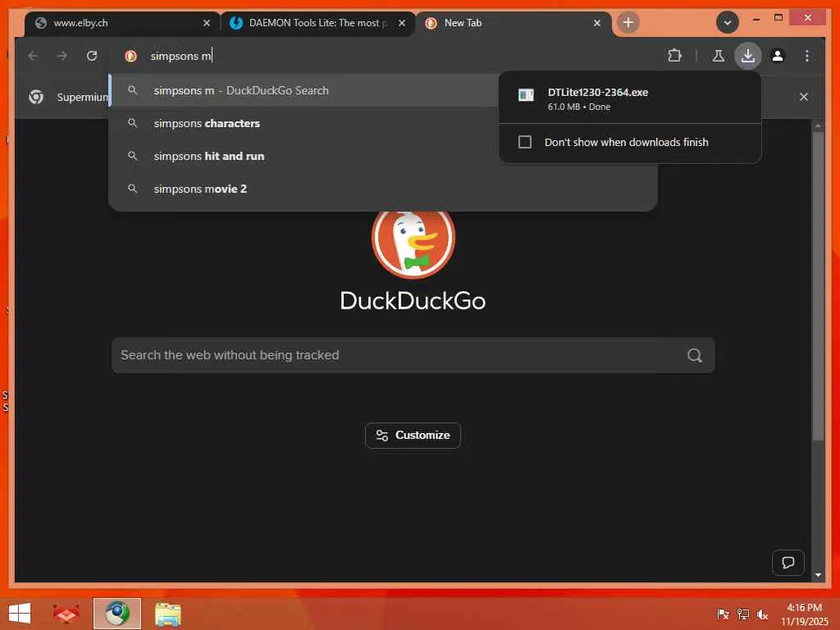
Task: Open the Chrome Labs flask icon
Action: coord(719,56)
